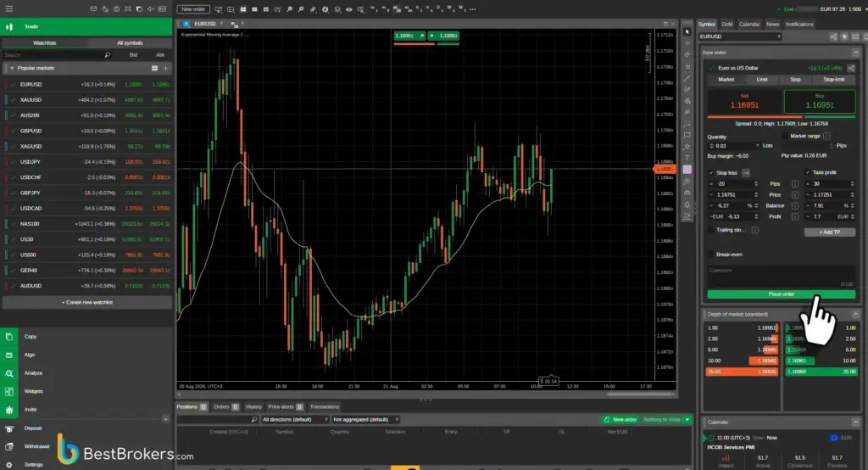Select the Stop-limit order type tab
Screen dimensions: 868x470
(833, 80)
